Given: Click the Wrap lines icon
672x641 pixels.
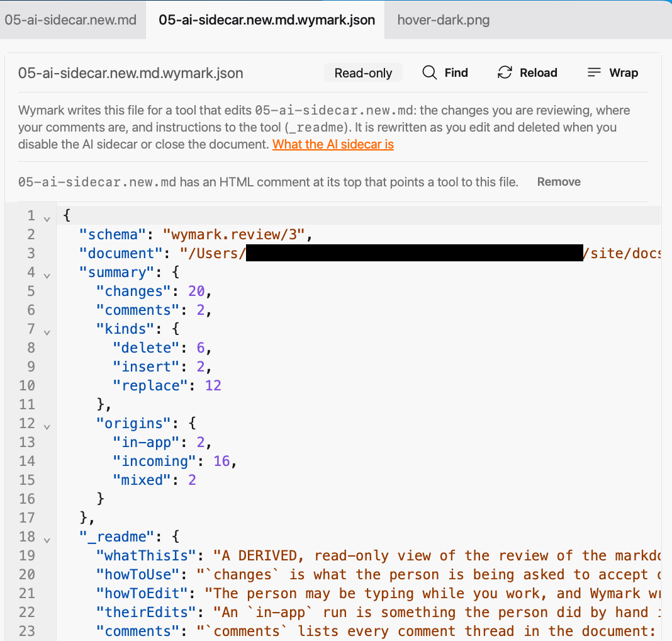Looking at the screenshot, I should pyautogui.click(x=594, y=72).
